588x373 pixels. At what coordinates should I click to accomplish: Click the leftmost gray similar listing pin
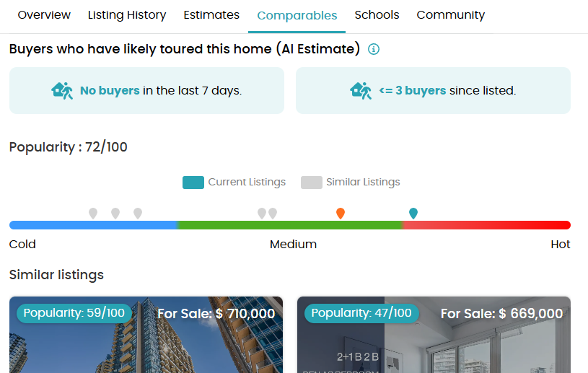point(93,213)
